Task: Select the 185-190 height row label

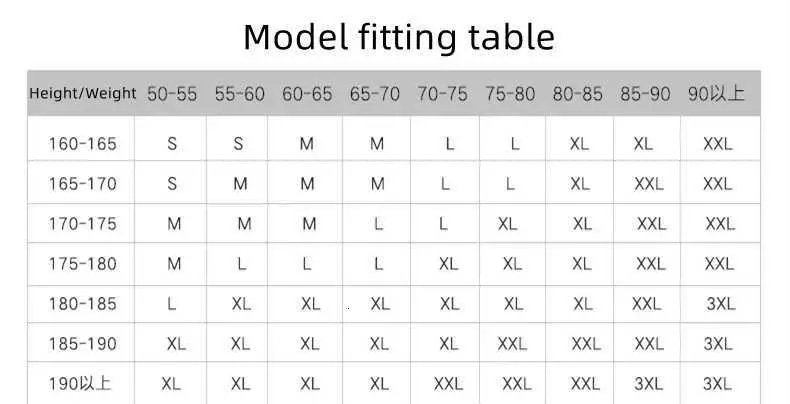Action: (x=83, y=344)
